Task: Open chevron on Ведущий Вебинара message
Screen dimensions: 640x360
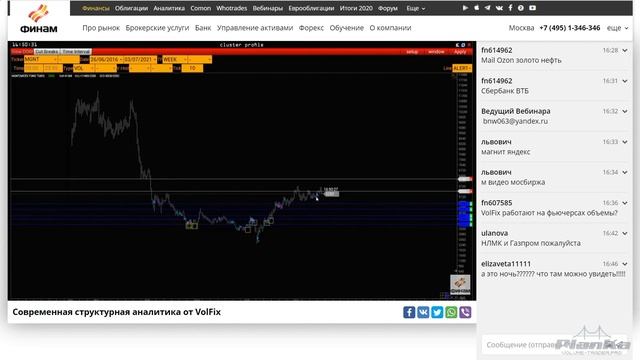Action: pos(625,111)
